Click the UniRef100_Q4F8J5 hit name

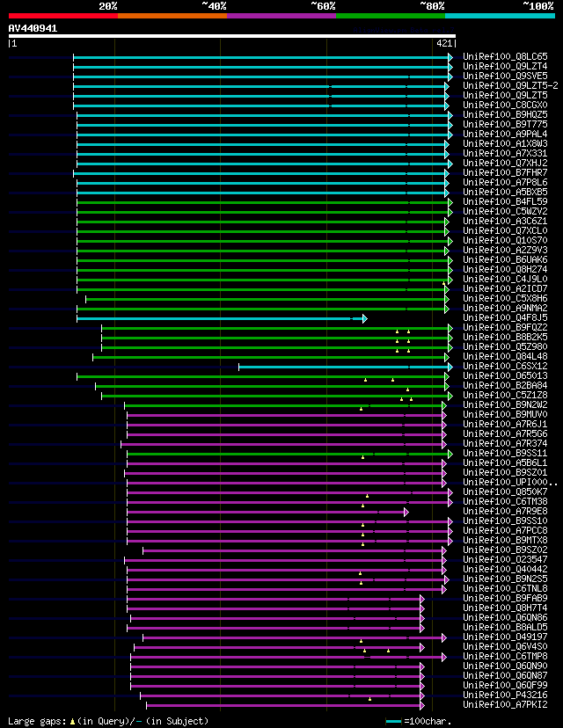pyautogui.click(x=506, y=317)
